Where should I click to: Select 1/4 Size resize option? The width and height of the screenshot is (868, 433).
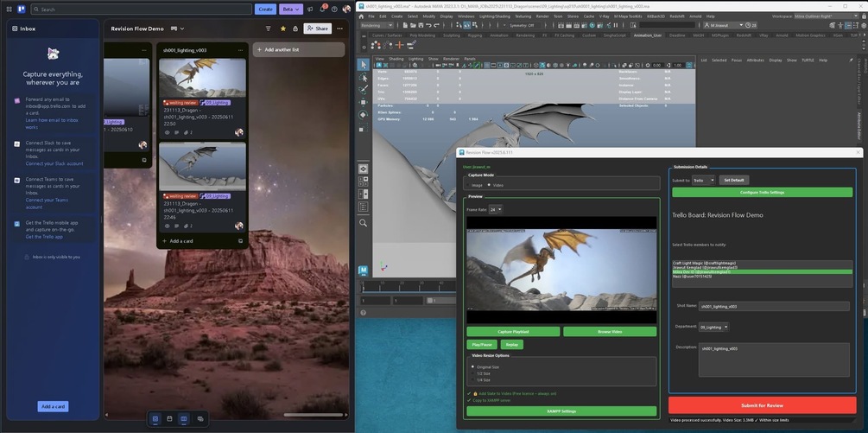click(x=472, y=379)
